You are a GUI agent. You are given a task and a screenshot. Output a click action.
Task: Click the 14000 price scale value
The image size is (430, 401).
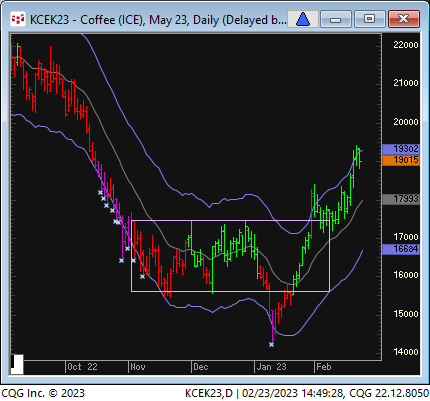point(406,352)
